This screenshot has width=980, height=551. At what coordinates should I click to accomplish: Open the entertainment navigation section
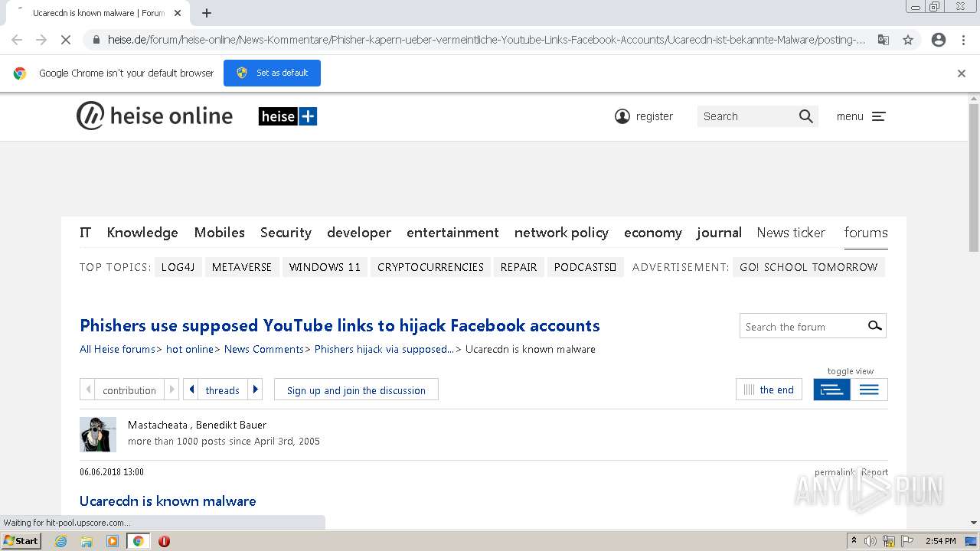coord(452,233)
